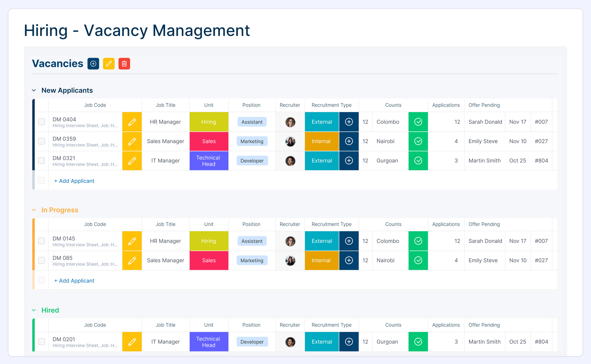Click the yellow edit vacancies pencil icon
The width and height of the screenshot is (591, 364).
point(109,64)
